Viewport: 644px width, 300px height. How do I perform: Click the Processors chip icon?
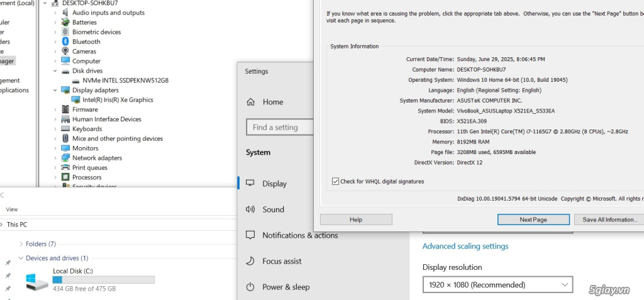coord(65,177)
